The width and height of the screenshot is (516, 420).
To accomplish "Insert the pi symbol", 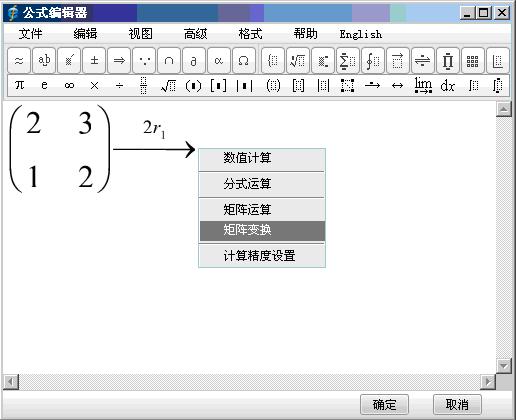I will click(19, 85).
